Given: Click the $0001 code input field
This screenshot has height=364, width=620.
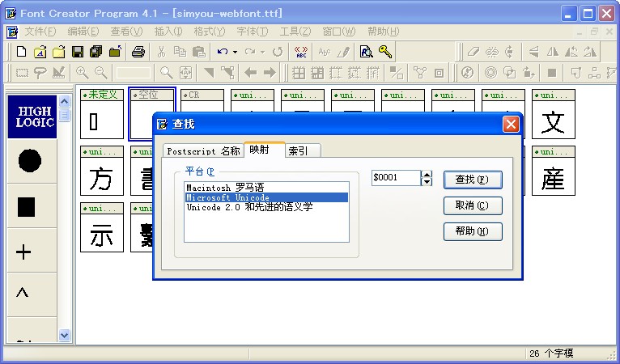Looking at the screenshot, I should coord(396,178).
